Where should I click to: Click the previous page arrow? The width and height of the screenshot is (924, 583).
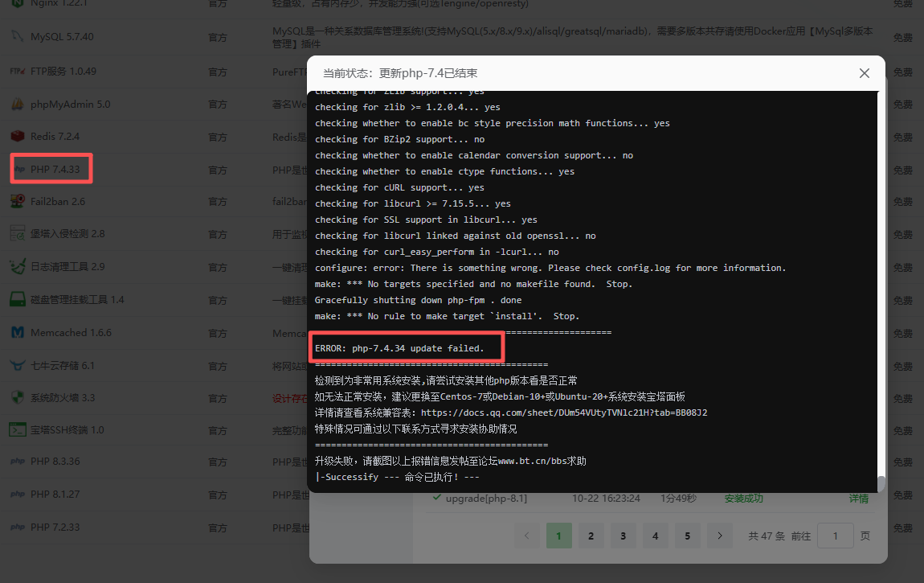[x=527, y=536]
